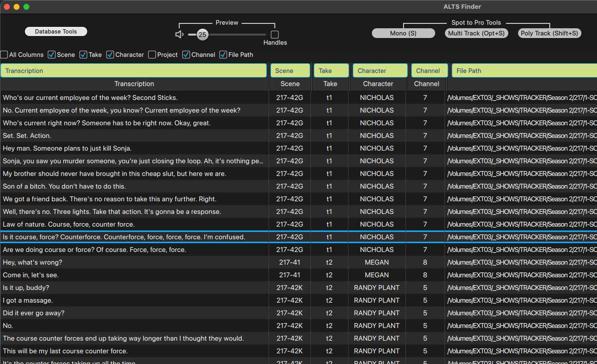Enable the Project column checkbox

tap(152, 55)
